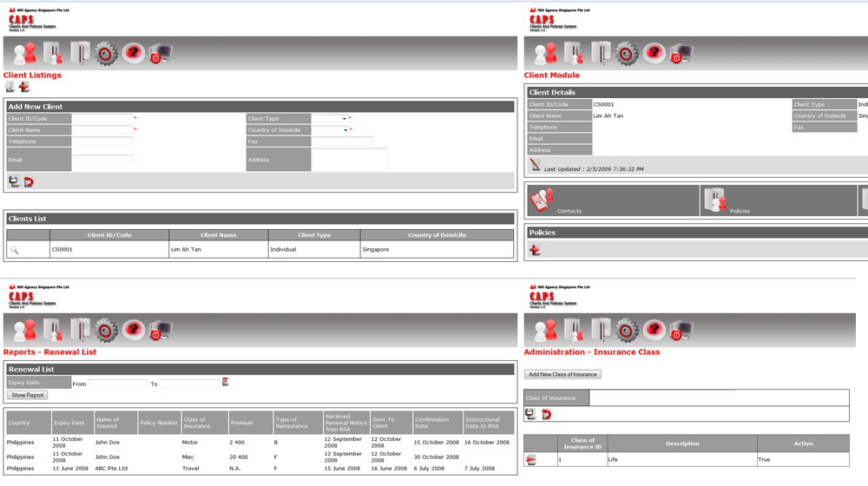The height and width of the screenshot is (486, 868).
Task: Click the red reset arrow in Add New Client form
Action: coord(28,181)
